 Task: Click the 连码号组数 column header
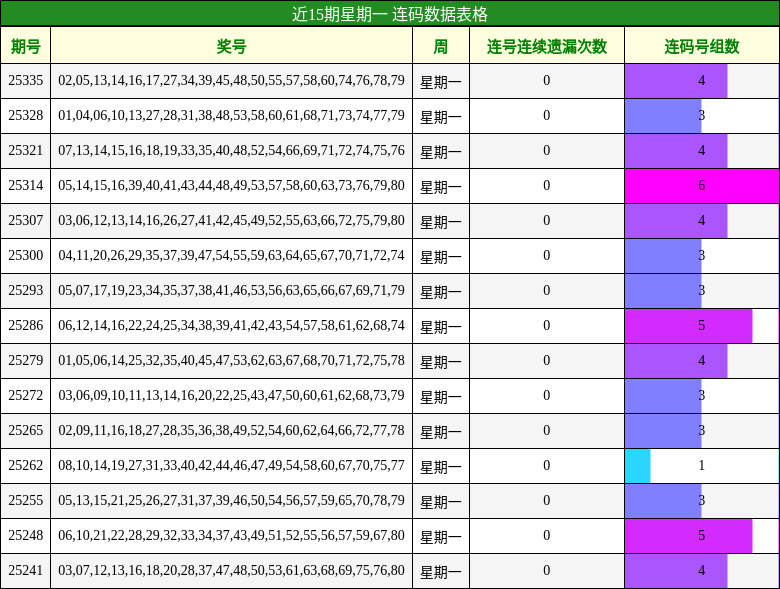tap(702, 46)
